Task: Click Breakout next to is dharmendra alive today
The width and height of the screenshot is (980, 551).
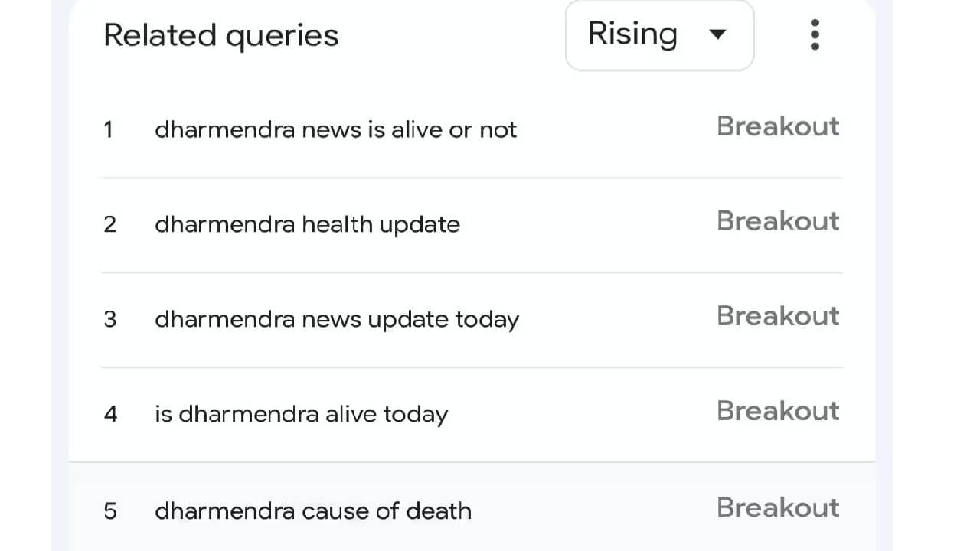Action: [778, 411]
